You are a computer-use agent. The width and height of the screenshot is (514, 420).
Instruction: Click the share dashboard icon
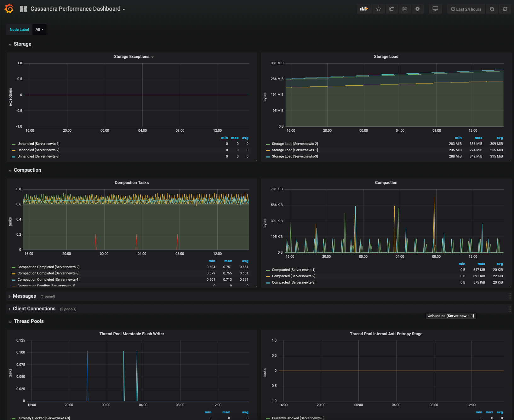pyautogui.click(x=391, y=9)
